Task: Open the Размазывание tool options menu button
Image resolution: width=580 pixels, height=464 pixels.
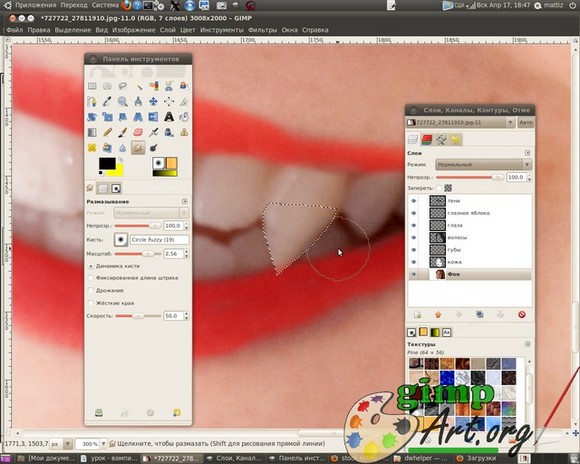Action: [x=185, y=201]
